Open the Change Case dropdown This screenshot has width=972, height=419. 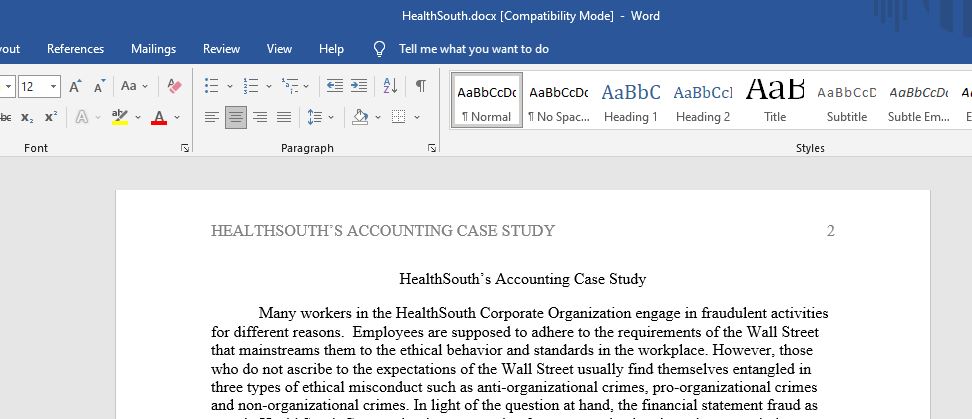click(x=135, y=86)
